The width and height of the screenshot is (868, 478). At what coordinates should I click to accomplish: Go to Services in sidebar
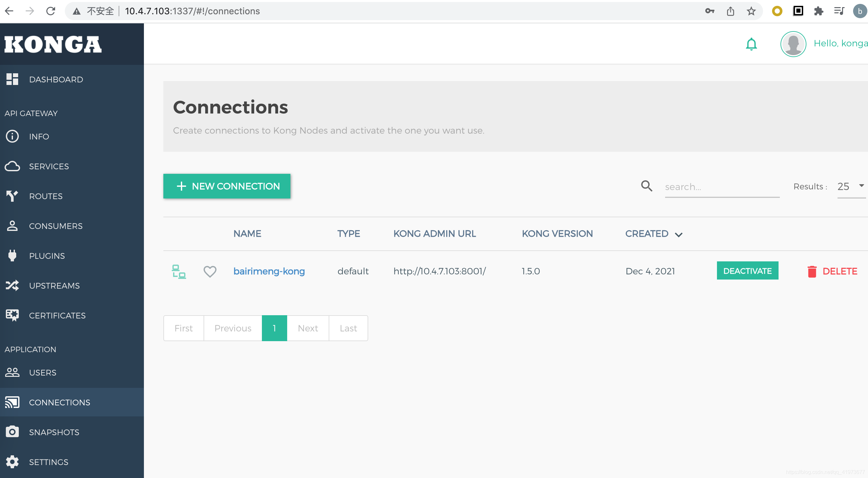coord(49,166)
